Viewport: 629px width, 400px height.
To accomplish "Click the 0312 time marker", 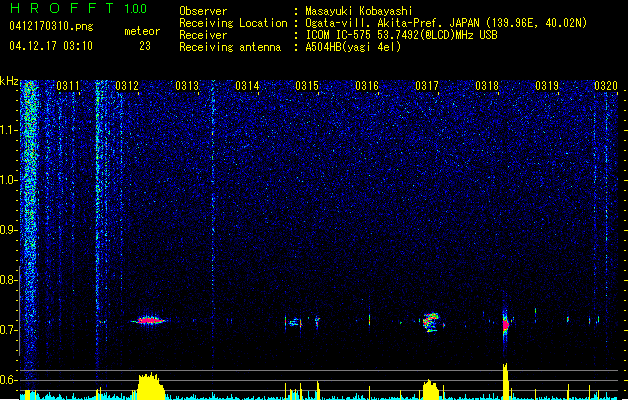I will click(x=127, y=85).
